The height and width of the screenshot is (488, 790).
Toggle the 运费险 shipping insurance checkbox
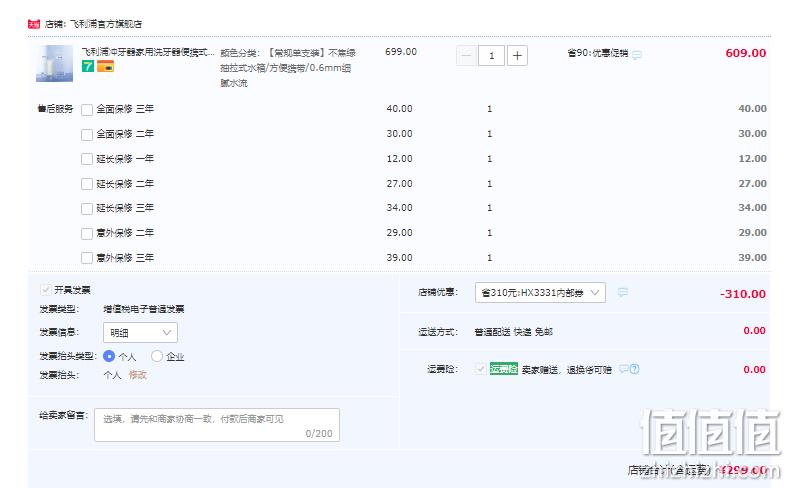point(480,369)
